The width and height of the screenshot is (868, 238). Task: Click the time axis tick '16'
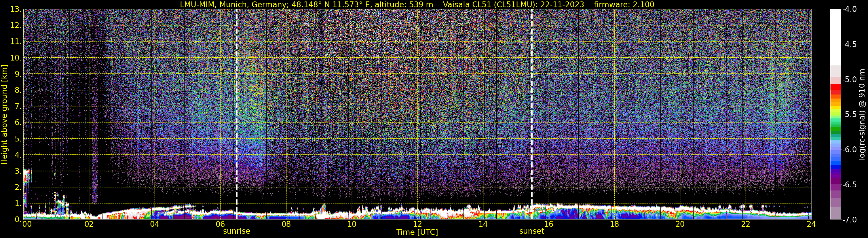click(x=549, y=224)
